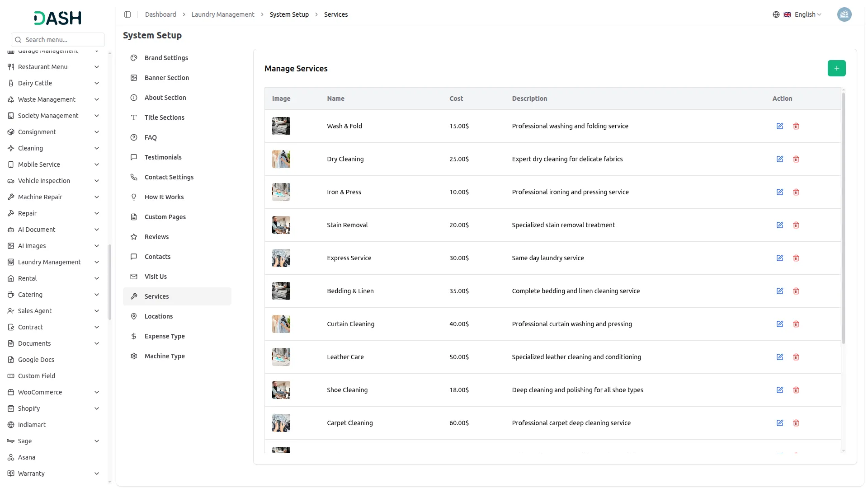Delete the Iron & Press service

click(796, 192)
